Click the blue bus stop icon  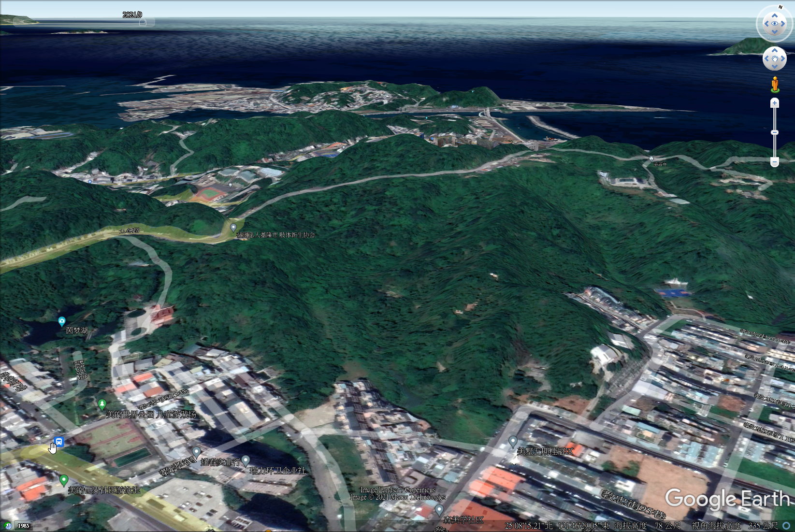click(59, 442)
